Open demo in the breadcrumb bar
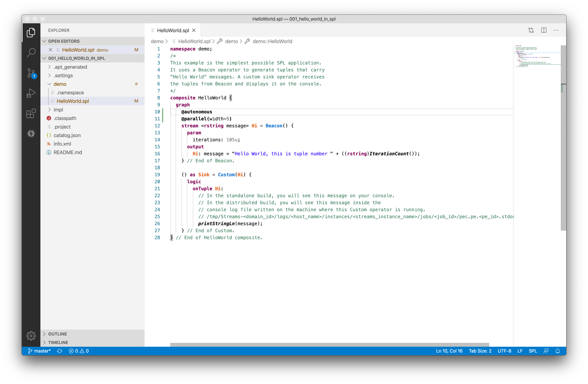This screenshot has width=588, height=384. (x=158, y=41)
